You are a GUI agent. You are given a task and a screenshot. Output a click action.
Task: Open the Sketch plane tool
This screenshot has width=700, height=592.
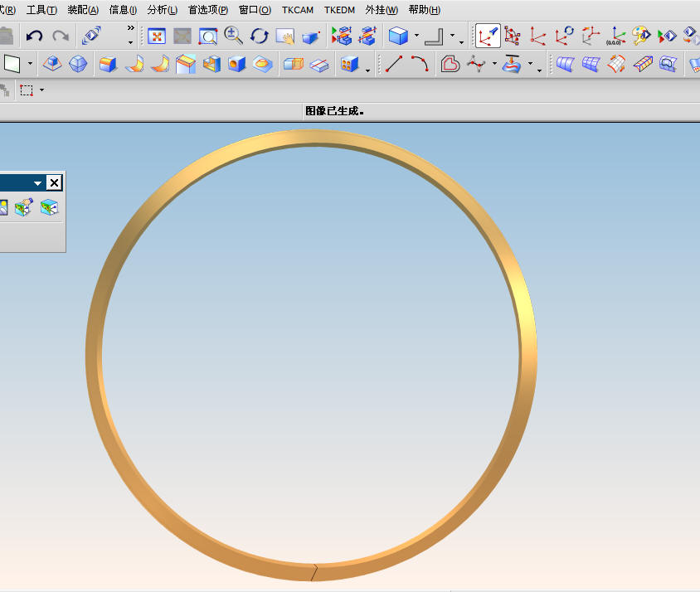[12, 64]
